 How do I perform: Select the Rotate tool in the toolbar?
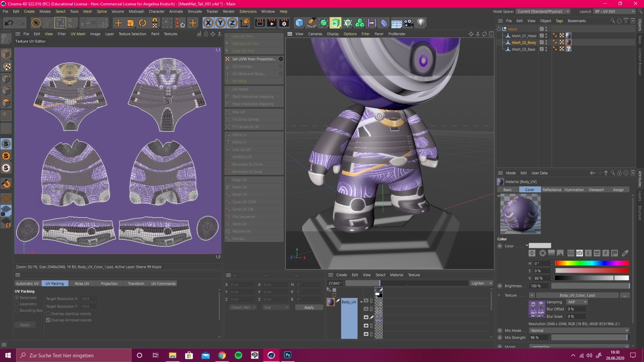point(142,23)
